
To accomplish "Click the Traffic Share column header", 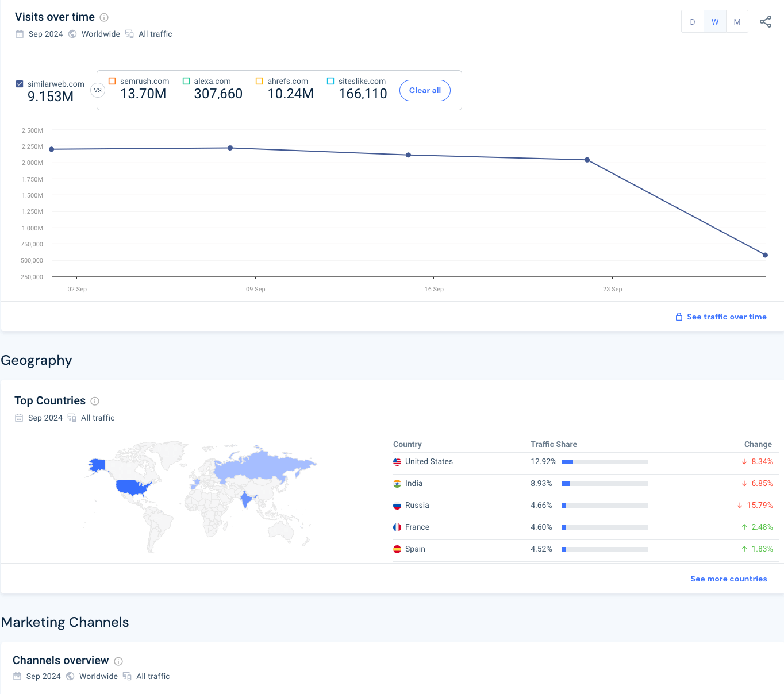I will [x=554, y=444].
